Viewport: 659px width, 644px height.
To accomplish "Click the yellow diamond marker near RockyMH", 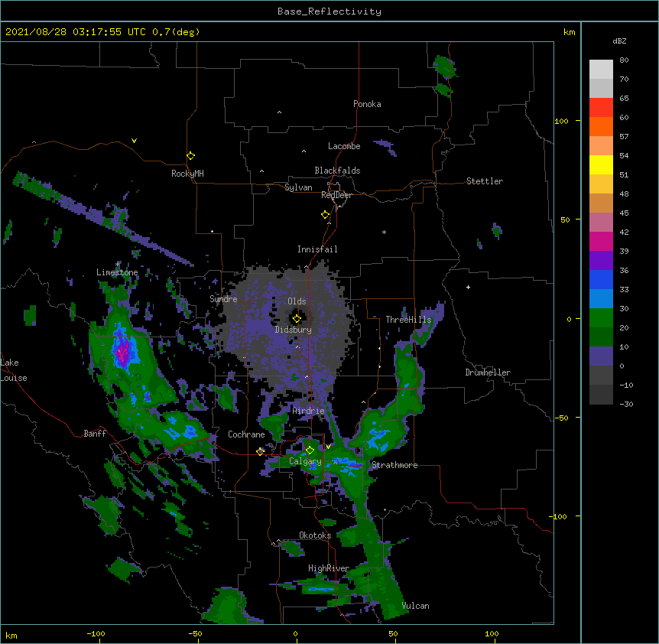I will point(190,155).
